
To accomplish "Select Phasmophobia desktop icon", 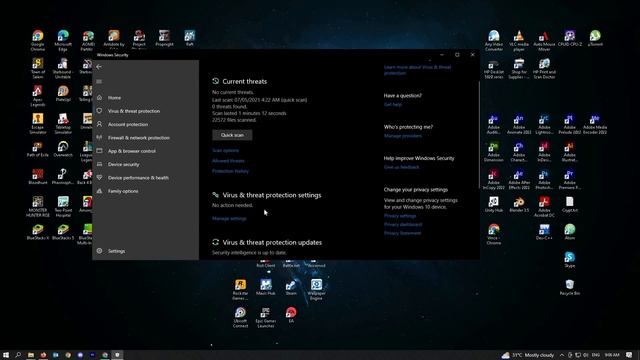I will 63,177.
